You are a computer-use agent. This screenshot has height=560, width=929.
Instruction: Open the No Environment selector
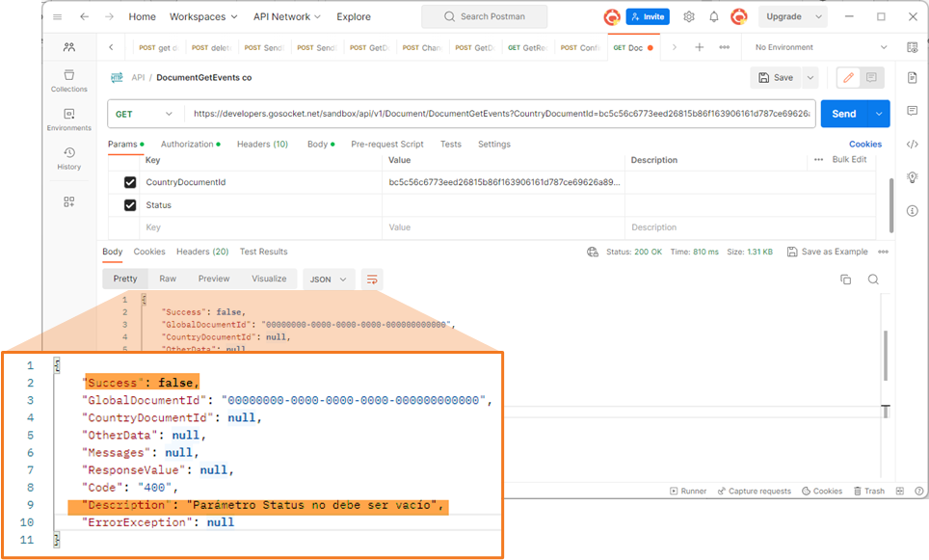pos(820,47)
